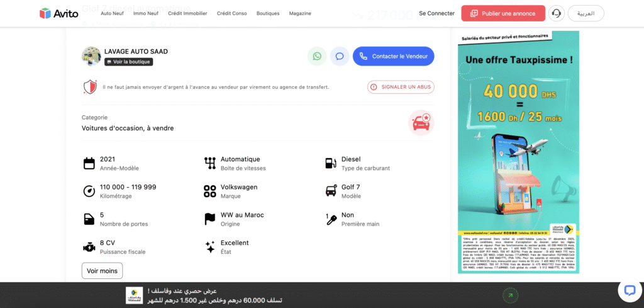
Task: Open the Boutiques page
Action: coord(268,14)
